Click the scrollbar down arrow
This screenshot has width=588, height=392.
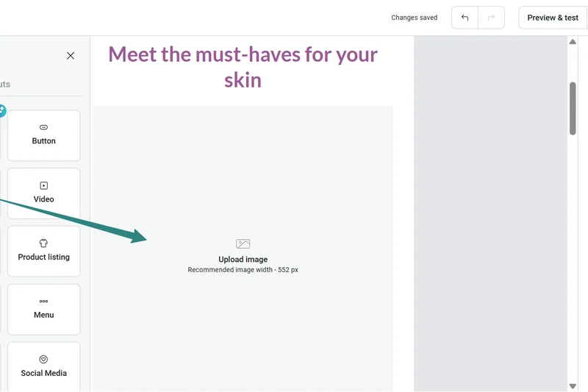[573, 386]
